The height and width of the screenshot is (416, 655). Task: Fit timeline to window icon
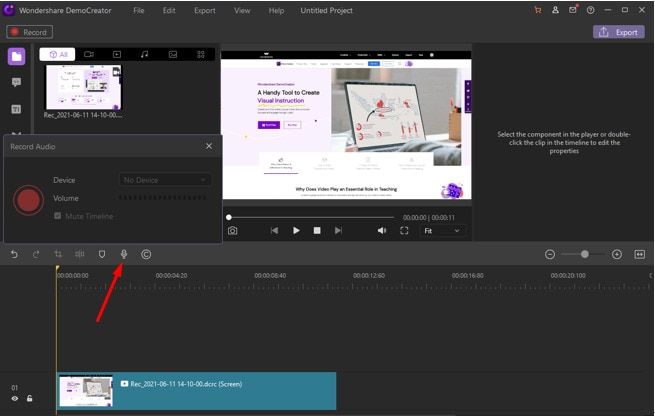click(x=640, y=254)
